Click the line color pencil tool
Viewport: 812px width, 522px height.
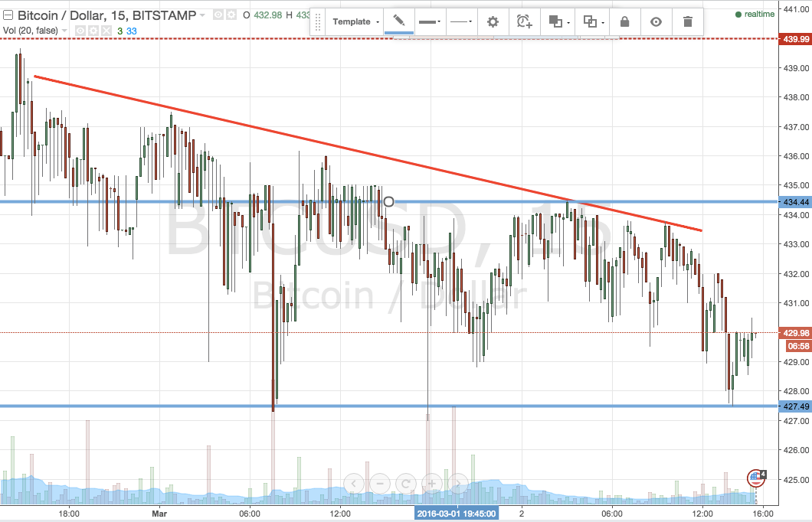(x=398, y=21)
